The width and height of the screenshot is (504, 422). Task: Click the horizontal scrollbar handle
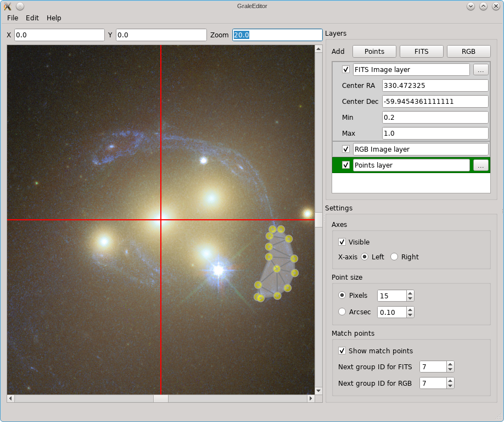click(x=161, y=398)
